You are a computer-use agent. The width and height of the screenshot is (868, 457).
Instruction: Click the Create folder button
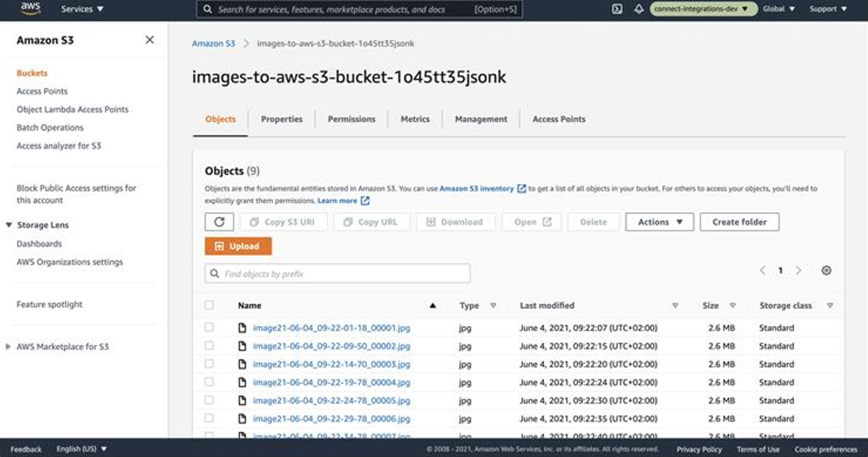pyautogui.click(x=739, y=222)
